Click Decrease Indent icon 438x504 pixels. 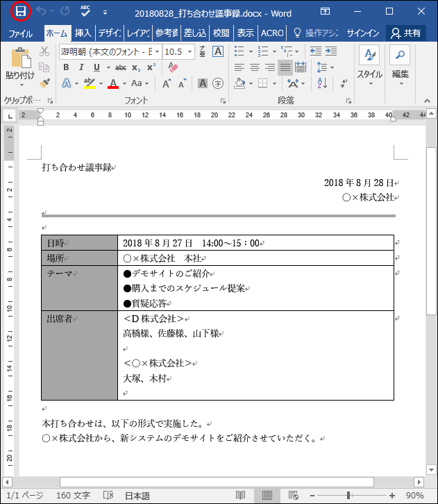pos(316,51)
